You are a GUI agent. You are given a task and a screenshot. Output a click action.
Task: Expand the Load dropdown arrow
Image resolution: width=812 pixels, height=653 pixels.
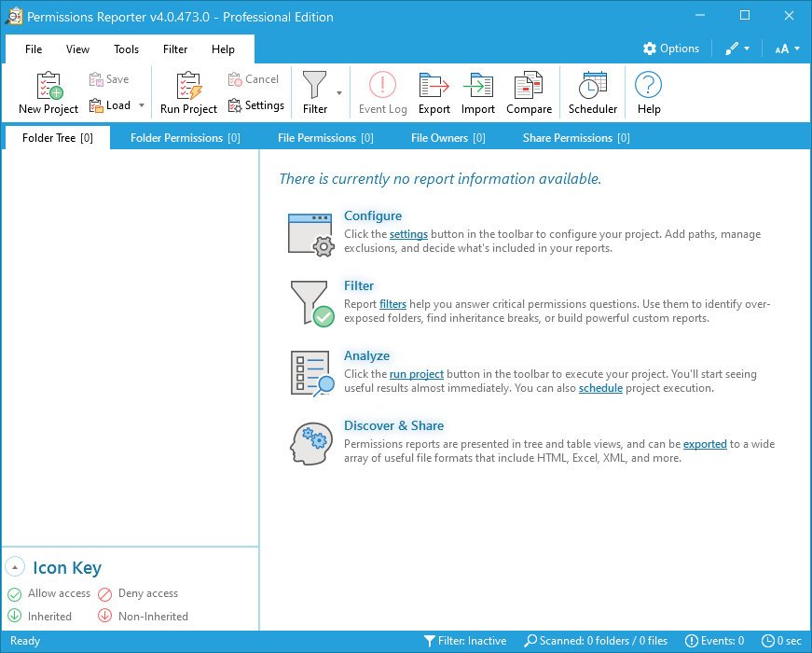pyautogui.click(x=142, y=106)
